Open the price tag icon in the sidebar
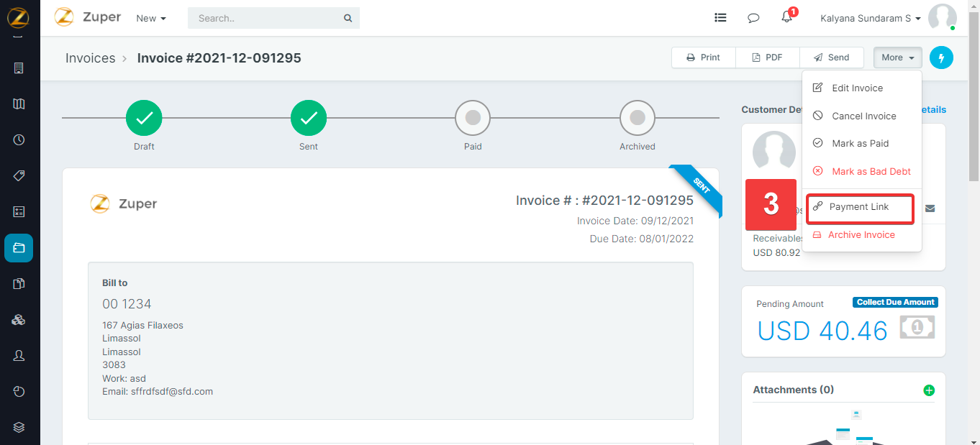 [x=19, y=176]
